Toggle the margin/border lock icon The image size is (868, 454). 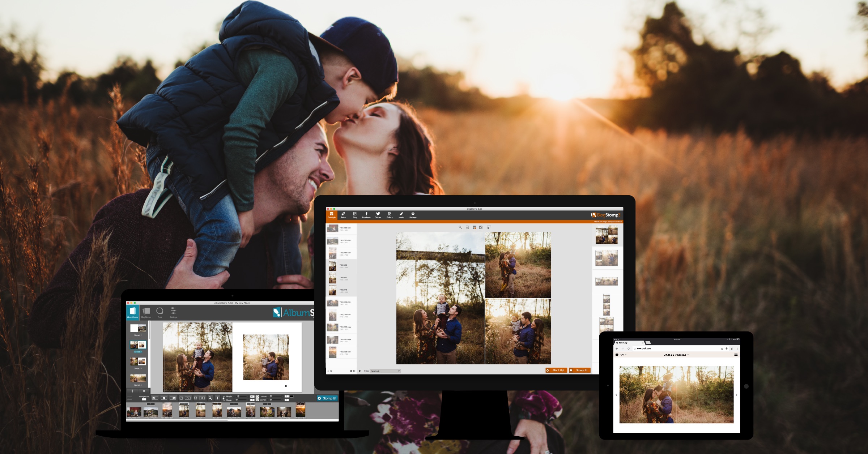pyautogui.click(x=224, y=398)
